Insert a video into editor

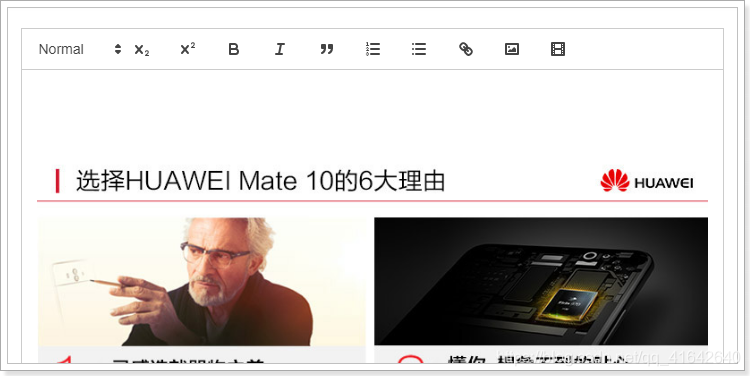click(x=558, y=49)
